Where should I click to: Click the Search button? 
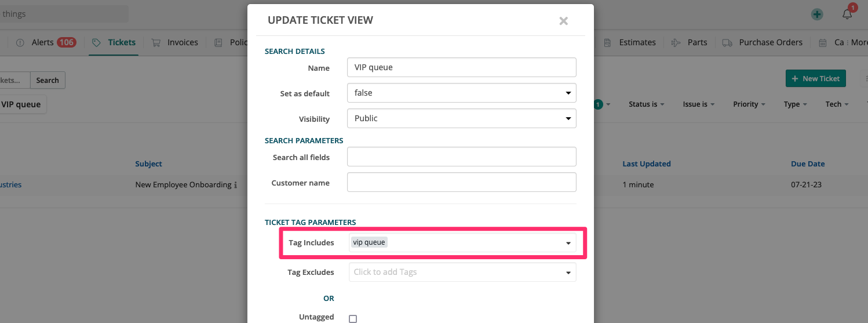48,81
